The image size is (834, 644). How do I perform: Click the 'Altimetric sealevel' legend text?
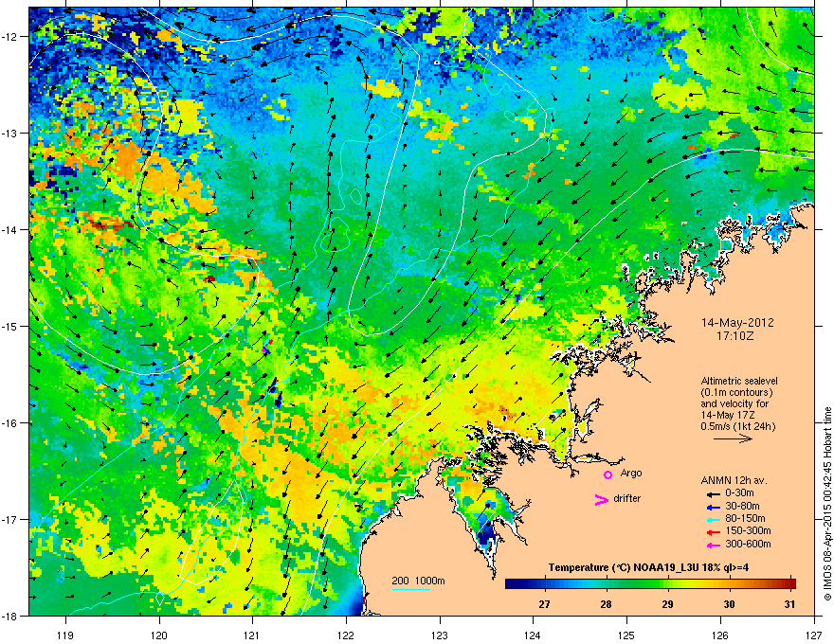pyautogui.click(x=739, y=381)
